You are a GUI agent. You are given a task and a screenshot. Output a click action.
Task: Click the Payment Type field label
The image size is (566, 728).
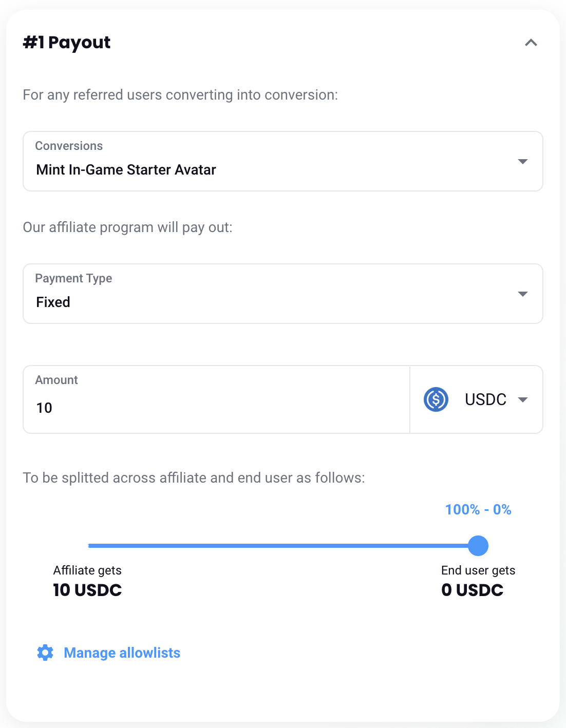pyautogui.click(x=73, y=278)
